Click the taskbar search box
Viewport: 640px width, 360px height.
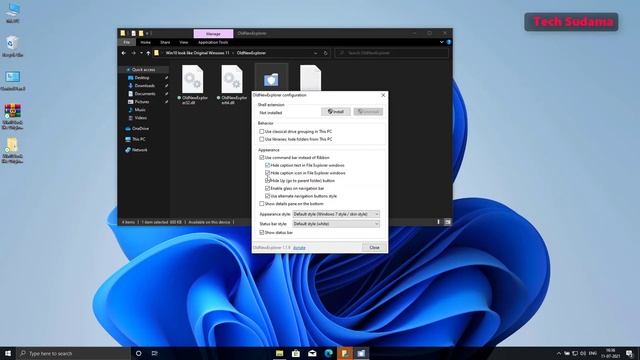tap(73, 353)
